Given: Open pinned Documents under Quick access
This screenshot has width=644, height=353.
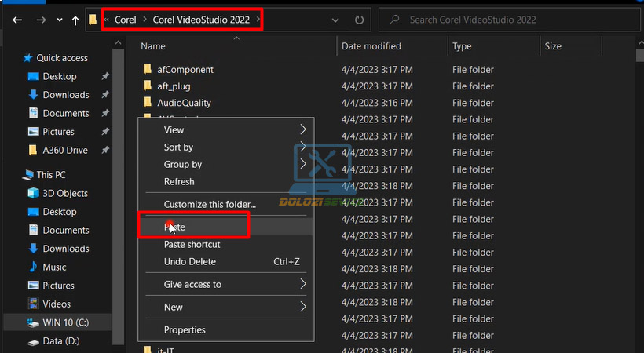Looking at the screenshot, I should coord(66,113).
